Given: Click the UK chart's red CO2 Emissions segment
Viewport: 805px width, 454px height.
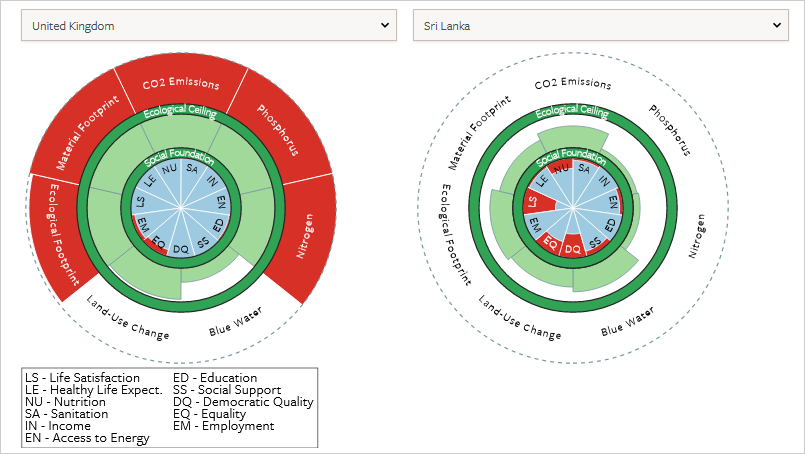Looking at the screenshot, I should pyautogui.click(x=181, y=82).
